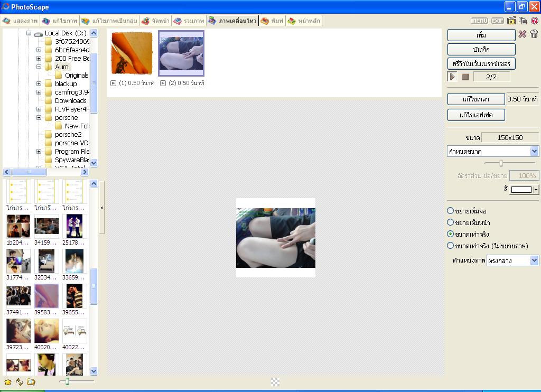
Task: Open the background color dropdown arrow
Action: click(x=536, y=190)
